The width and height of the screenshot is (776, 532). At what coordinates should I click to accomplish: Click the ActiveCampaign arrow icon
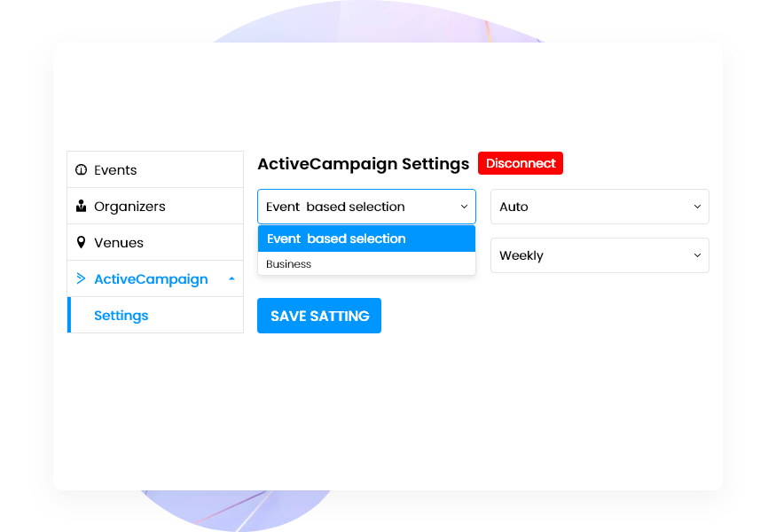coord(82,278)
